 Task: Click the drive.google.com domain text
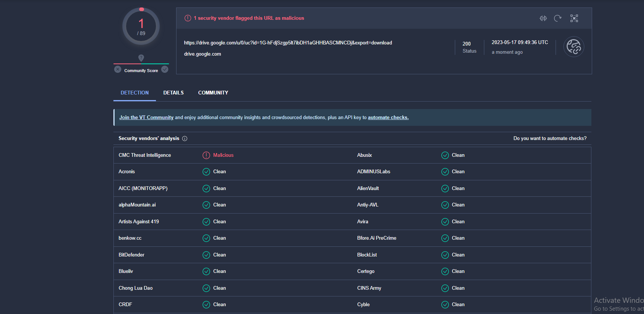(203, 54)
